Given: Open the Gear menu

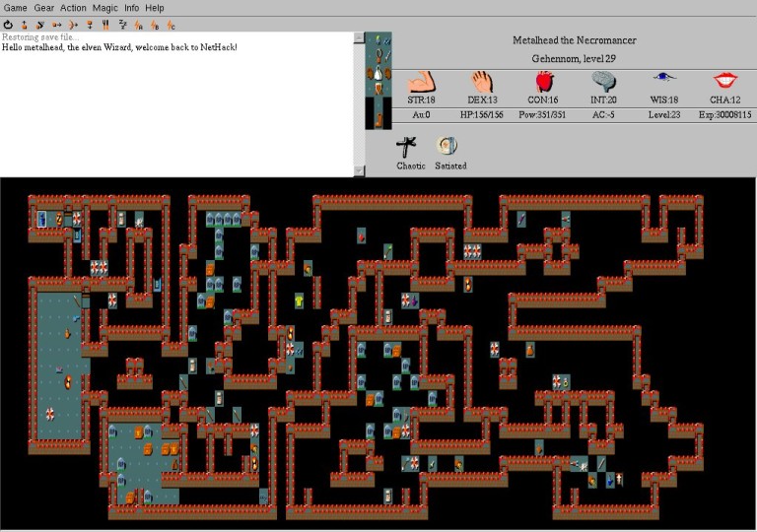Looking at the screenshot, I should click(x=44, y=8).
